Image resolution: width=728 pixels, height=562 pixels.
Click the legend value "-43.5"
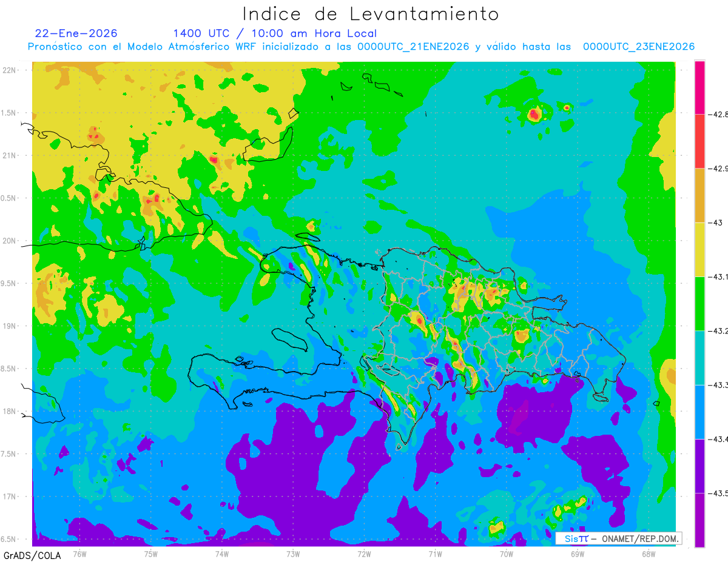(x=719, y=493)
